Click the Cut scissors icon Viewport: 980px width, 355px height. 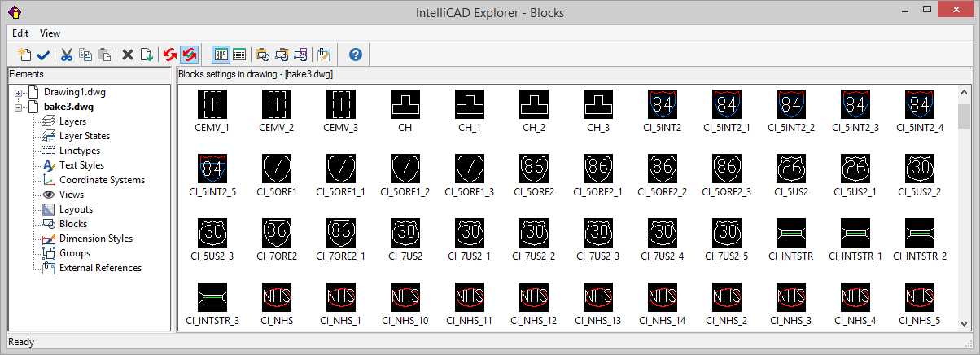(67, 55)
